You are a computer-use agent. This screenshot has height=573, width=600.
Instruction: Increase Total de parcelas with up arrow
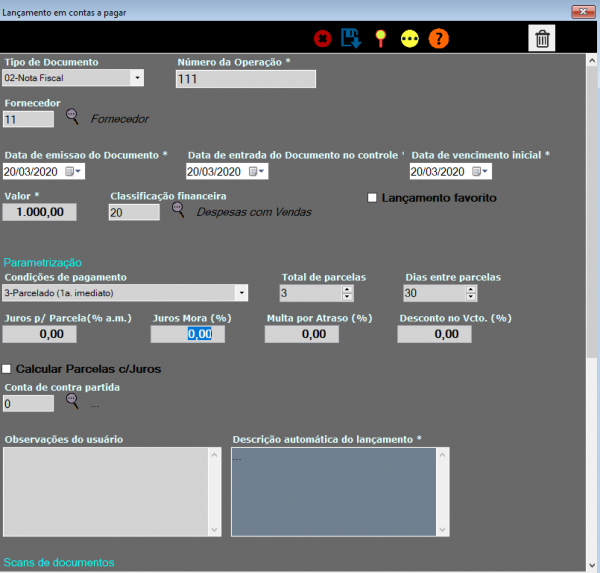pyautogui.click(x=347, y=289)
